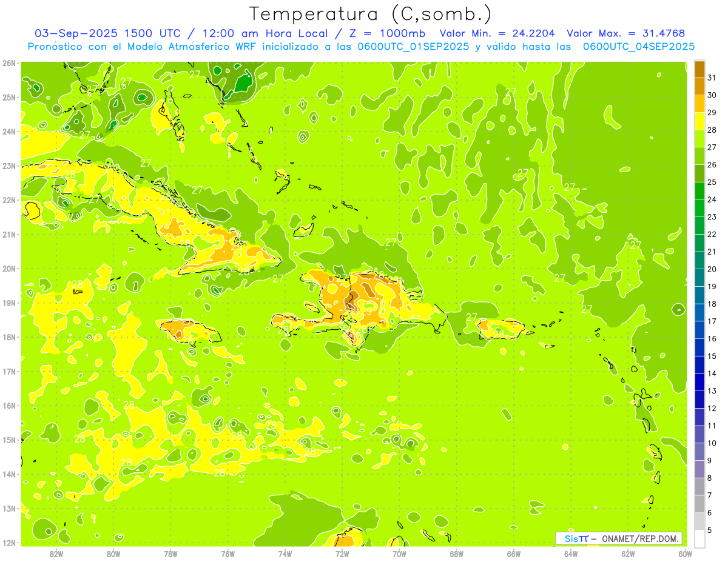Click color scale label 24
This screenshot has height=562, width=728.
pos(712,199)
